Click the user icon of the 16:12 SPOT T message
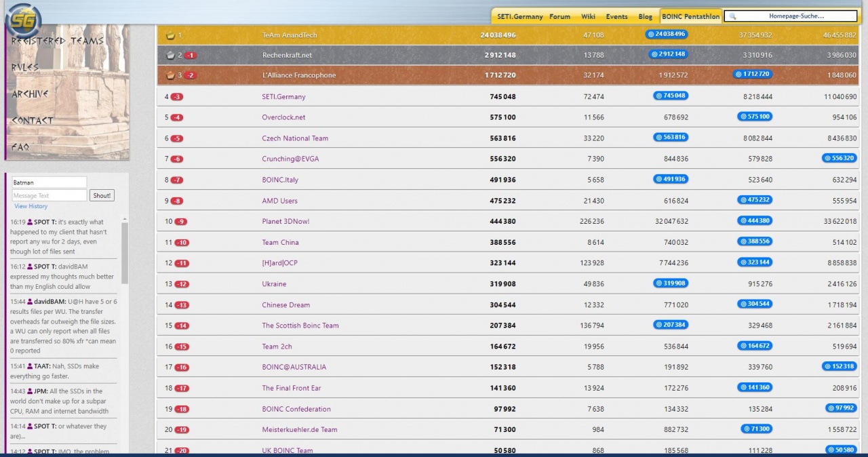The width and height of the screenshot is (868, 457). pos(30,267)
